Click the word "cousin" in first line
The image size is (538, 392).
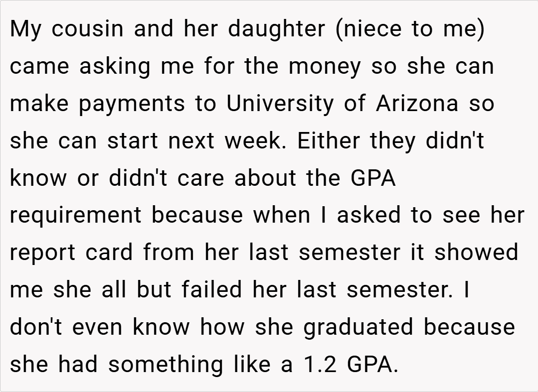[x=88, y=29]
